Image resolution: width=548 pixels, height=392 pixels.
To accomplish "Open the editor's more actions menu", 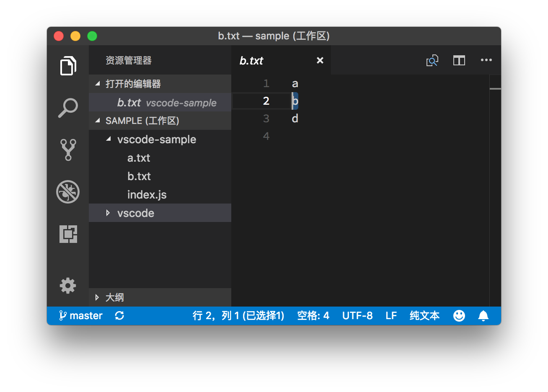I will tap(486, 60).
